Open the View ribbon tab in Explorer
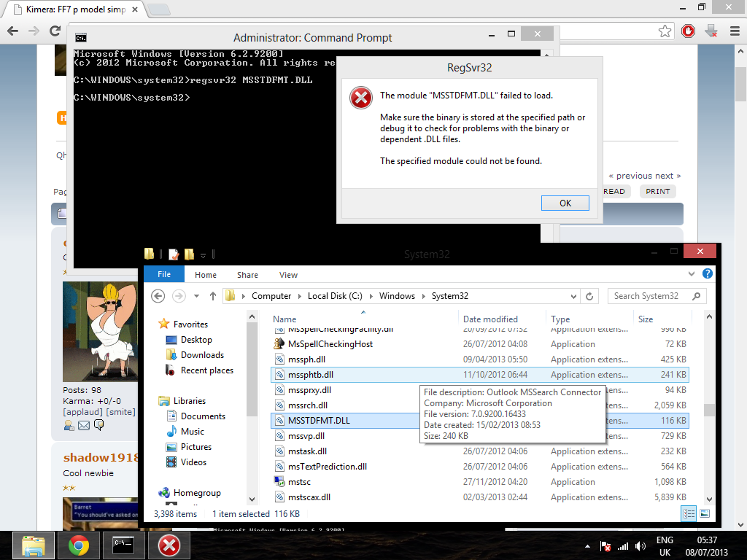The image size is (747, 560). (x=288, y=275)
